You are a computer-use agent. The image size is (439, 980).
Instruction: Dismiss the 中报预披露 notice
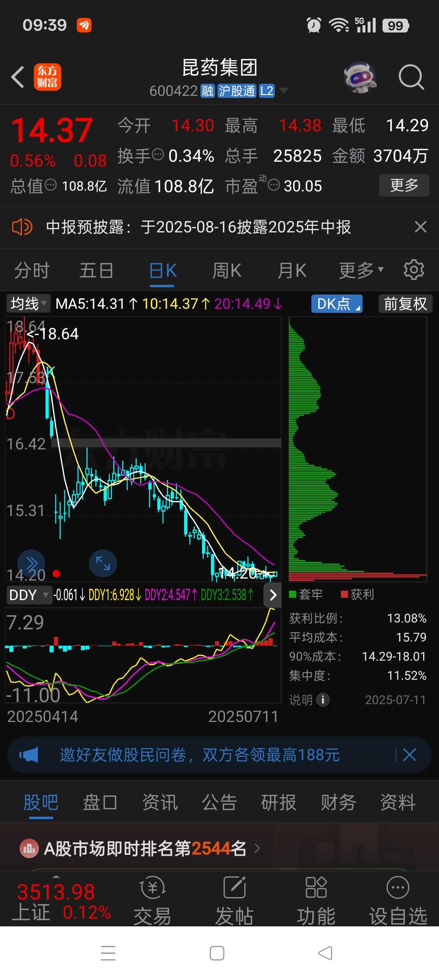(x=420, y=227)
